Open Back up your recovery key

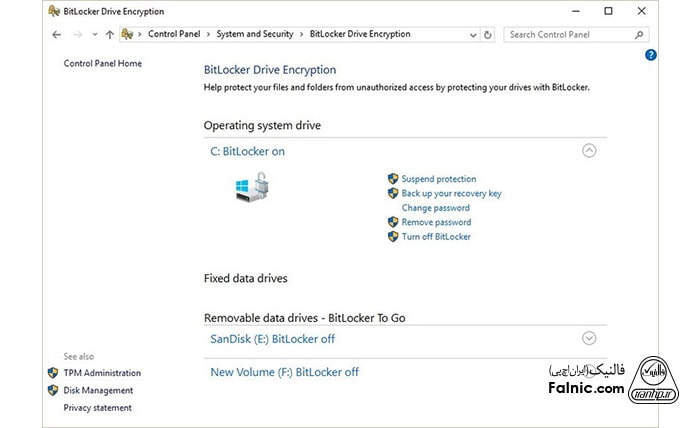(x=451, y=193)
